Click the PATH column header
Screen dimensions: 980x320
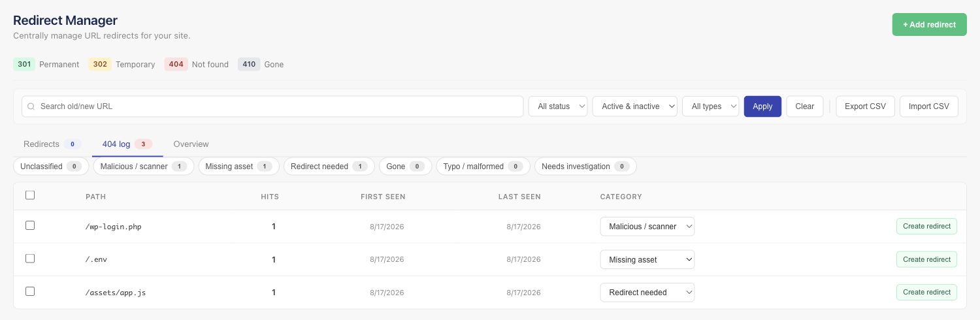click(95, 197)
